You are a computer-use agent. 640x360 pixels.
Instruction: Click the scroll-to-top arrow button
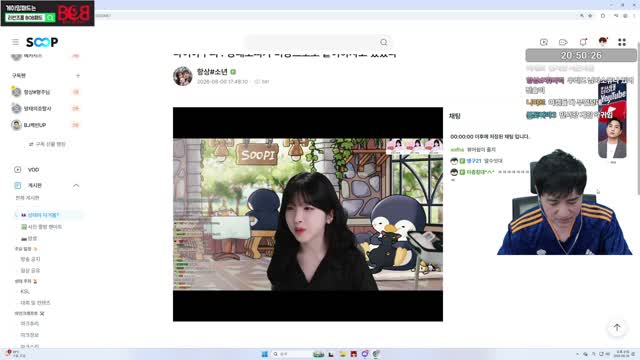[x=617, y=327]
